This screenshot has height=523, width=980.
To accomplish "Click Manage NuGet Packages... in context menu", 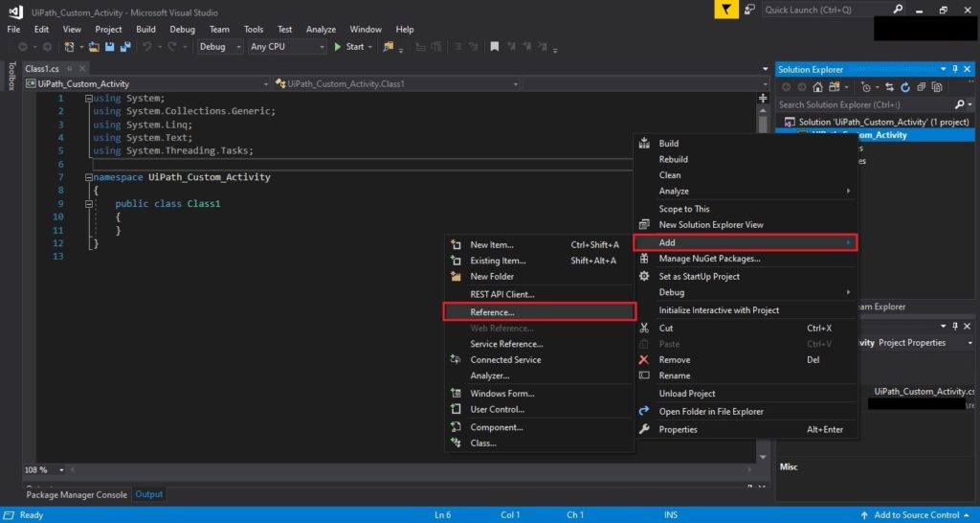I will tap(746, 259).
